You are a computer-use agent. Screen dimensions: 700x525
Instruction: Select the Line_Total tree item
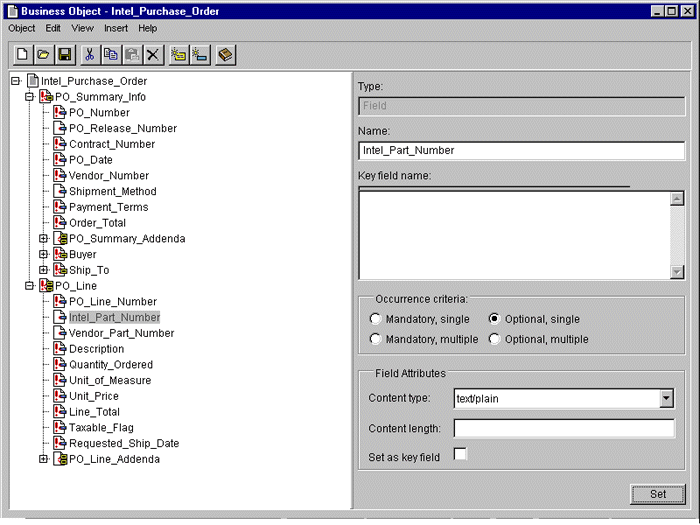[x=94, y=412]
